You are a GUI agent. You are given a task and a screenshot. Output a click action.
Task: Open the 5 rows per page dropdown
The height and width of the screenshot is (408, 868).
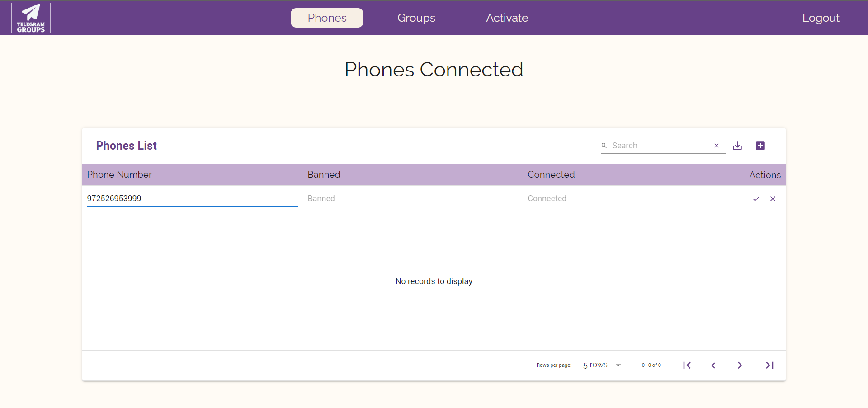[602, 365]
